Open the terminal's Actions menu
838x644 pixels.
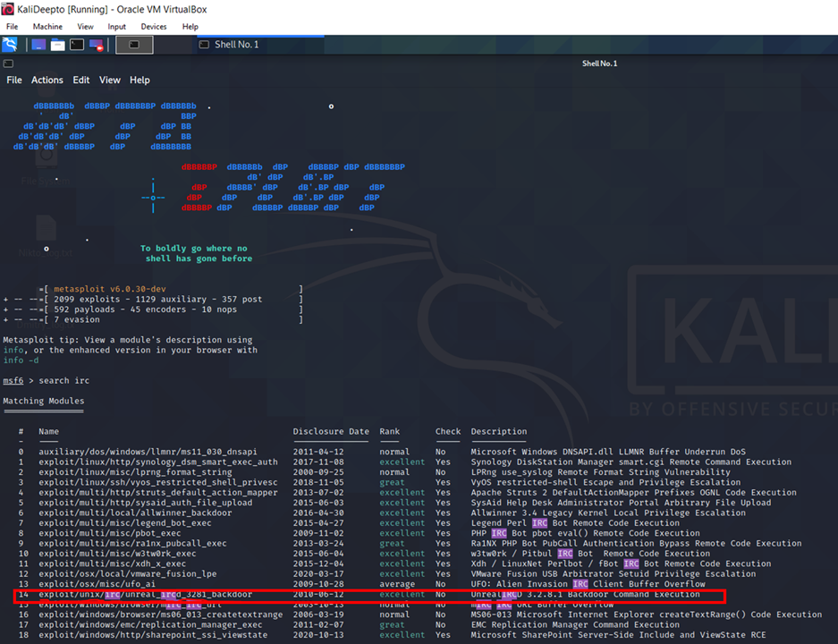pos(47,80)
